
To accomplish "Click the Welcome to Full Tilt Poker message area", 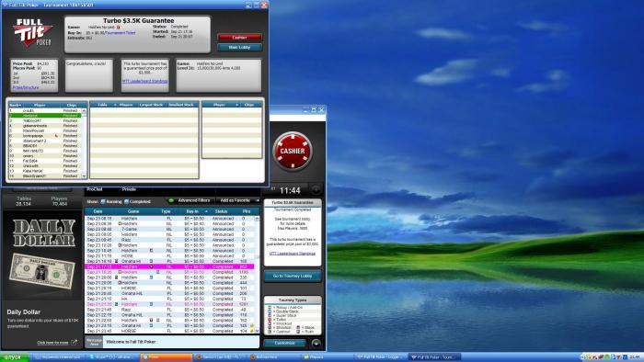I will coord(180,342).
